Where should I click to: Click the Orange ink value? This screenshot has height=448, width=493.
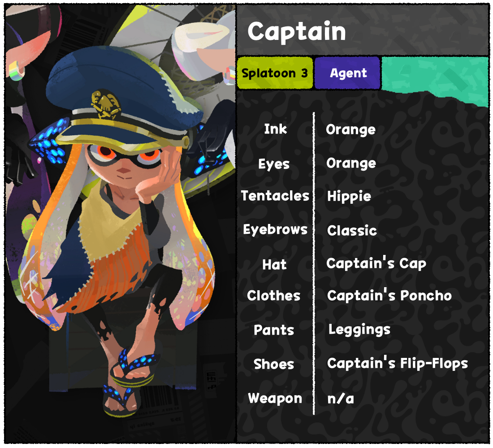(x=350, y=129)
